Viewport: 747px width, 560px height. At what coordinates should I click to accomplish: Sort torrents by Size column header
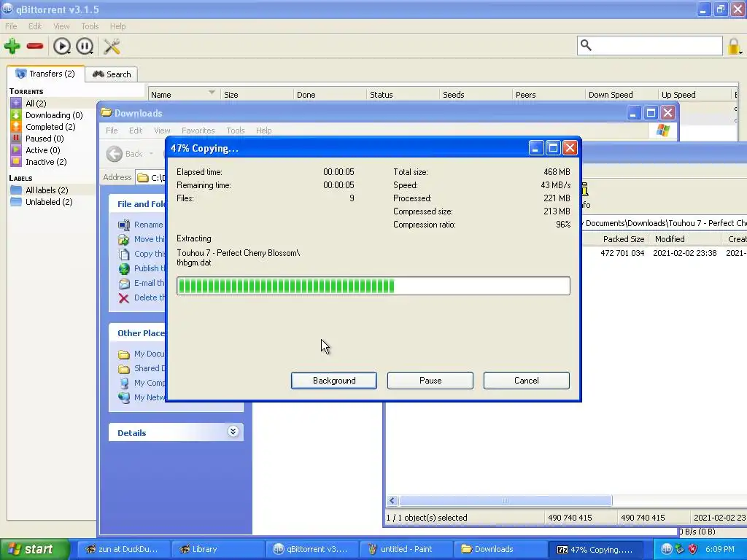(x=257, y=94)
